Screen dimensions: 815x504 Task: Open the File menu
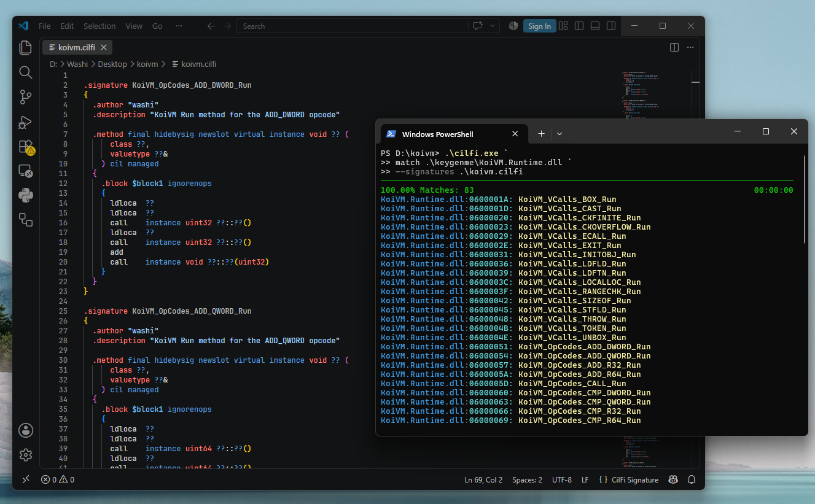pos(45,26)
